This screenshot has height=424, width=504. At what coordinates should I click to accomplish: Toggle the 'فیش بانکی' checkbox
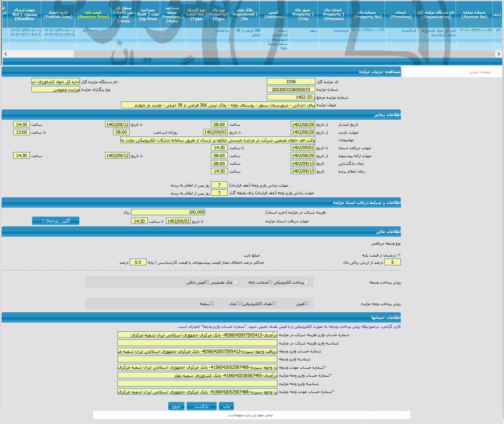(207, 282)
